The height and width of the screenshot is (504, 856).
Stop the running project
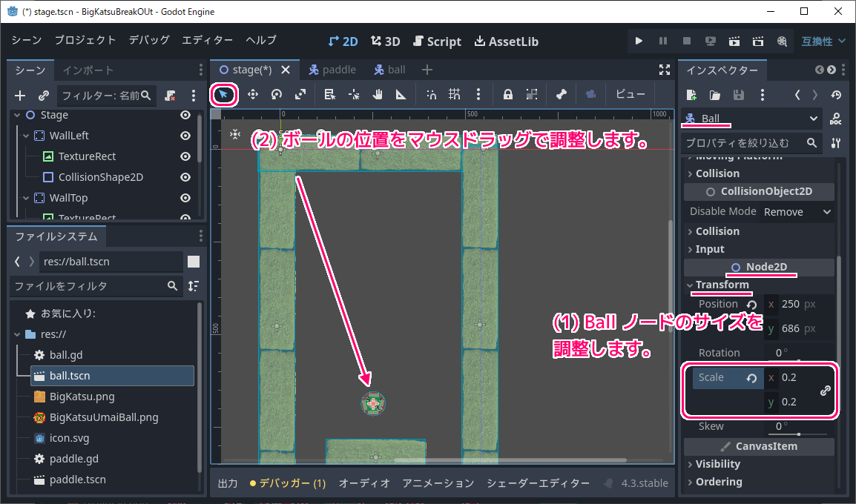pos(687,41)
